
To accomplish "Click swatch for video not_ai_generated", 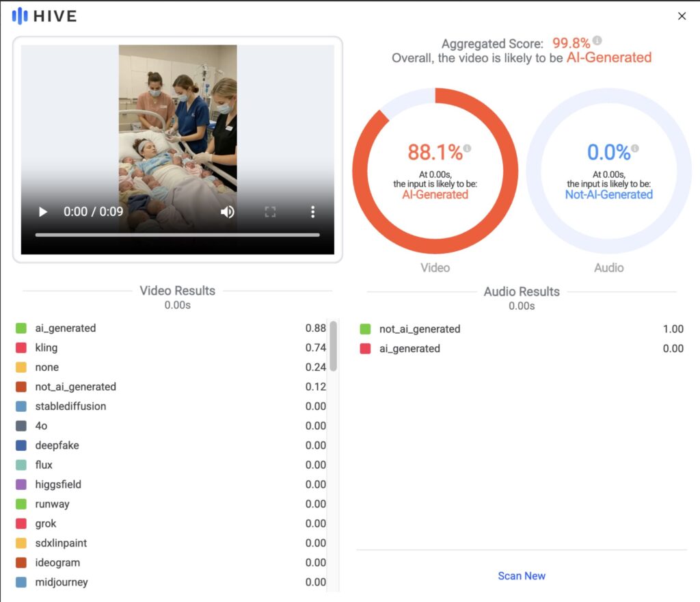I will click(x=21, y=387).
